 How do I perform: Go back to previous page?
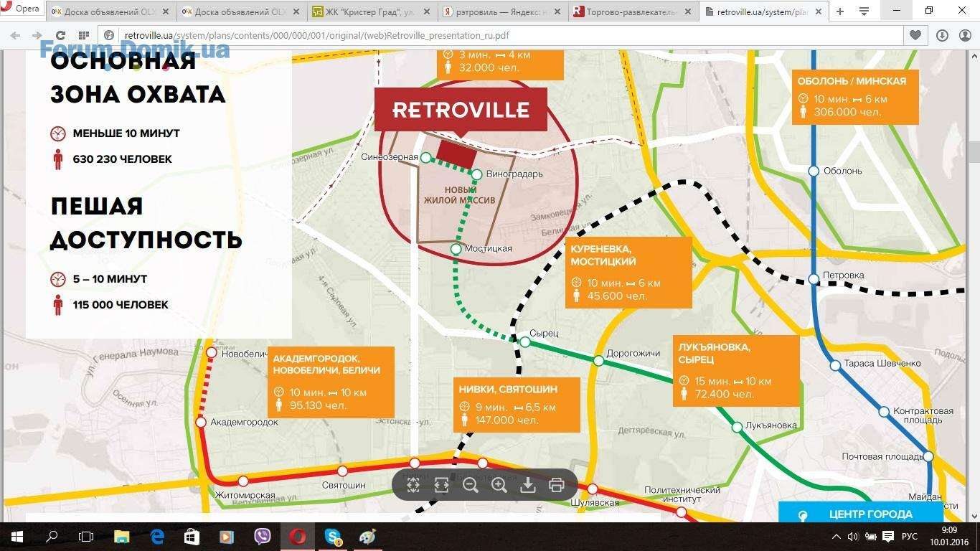click(x=16, y=35)
